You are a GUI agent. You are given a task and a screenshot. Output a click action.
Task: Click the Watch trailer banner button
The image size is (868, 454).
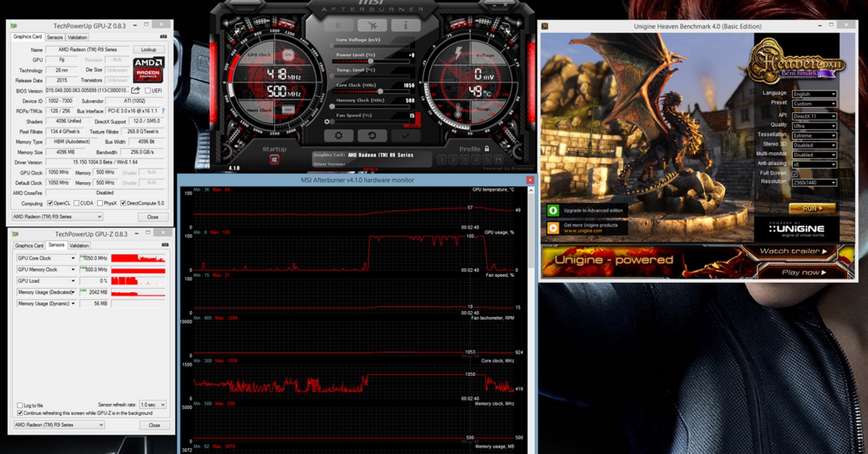(x=793, y=251)
